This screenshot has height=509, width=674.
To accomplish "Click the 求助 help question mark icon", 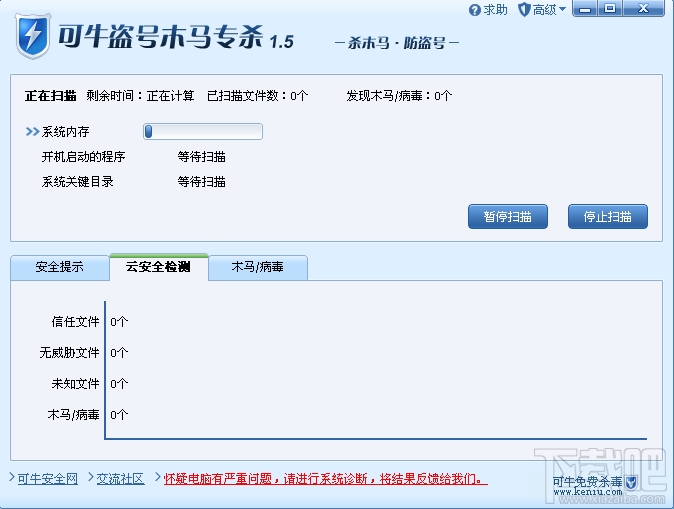I will click(x=475, y=10).
